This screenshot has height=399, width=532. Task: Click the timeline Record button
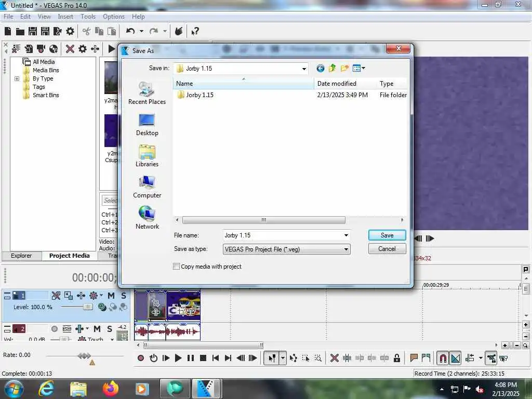coord(141,358)
